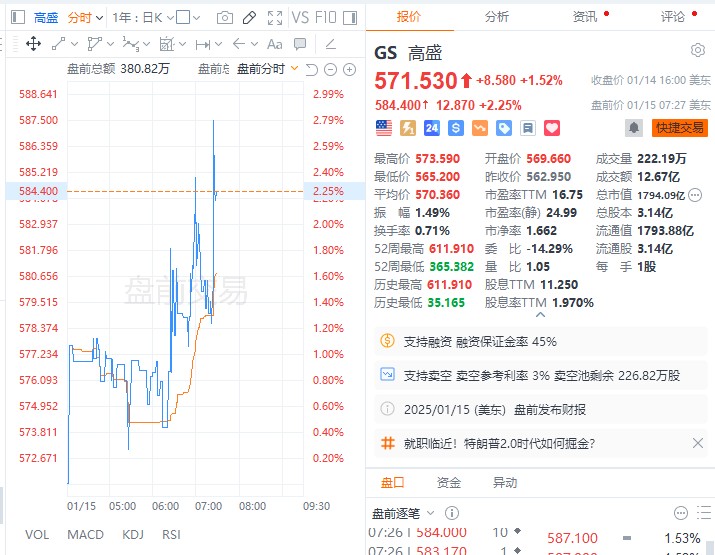Select the VOL indicator
The image size is (715, 555).
point(37,534)
